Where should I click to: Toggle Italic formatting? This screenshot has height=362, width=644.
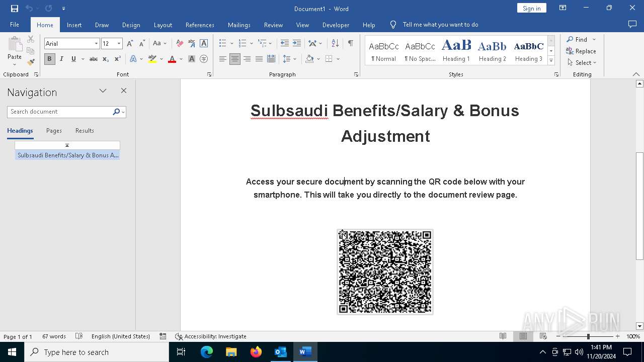[61, 59]
